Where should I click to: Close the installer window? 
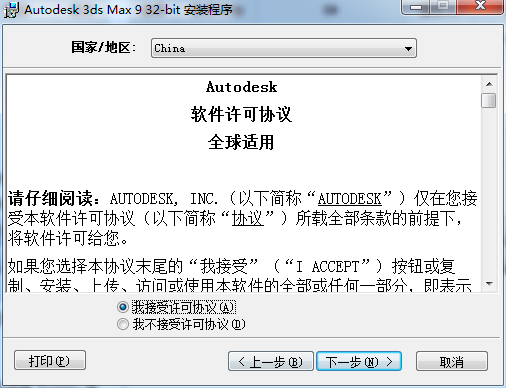pos(480,7)
